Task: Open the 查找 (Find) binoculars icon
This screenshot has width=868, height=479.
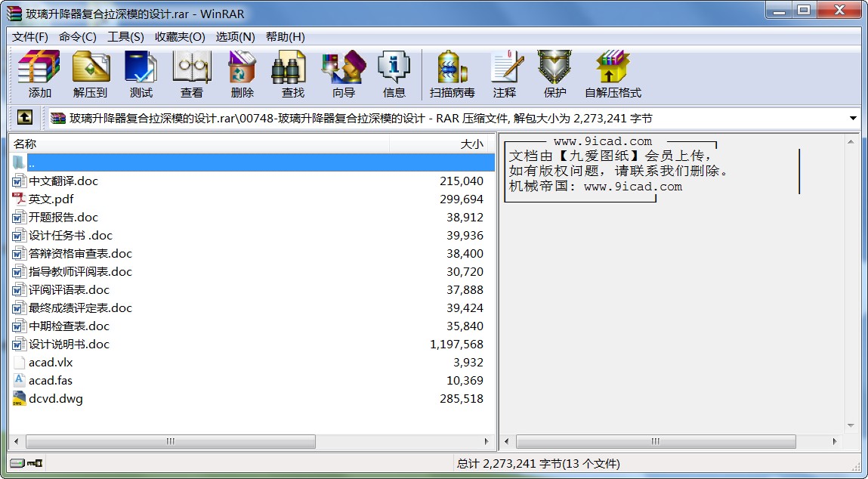Action: pos(292,74)
